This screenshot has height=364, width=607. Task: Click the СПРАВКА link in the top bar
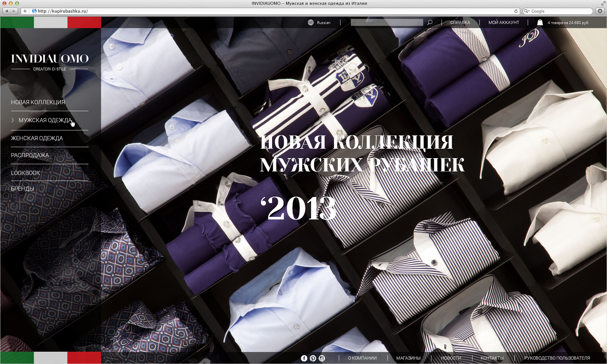click(460, 22)
